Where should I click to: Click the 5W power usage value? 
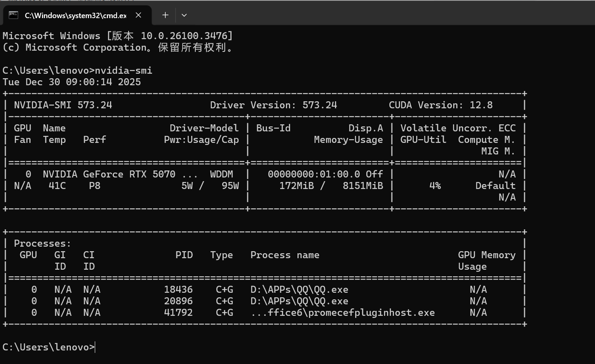coord(187,186)
